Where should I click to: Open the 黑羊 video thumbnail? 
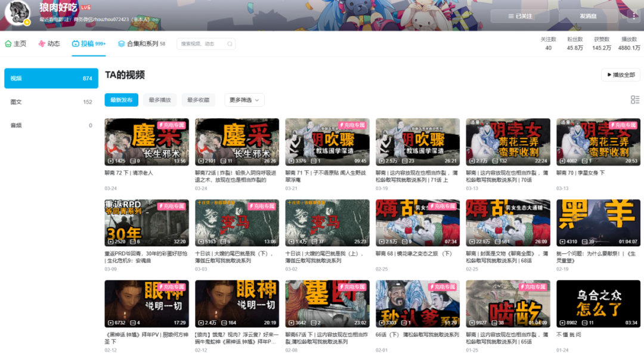coord(598,223)
